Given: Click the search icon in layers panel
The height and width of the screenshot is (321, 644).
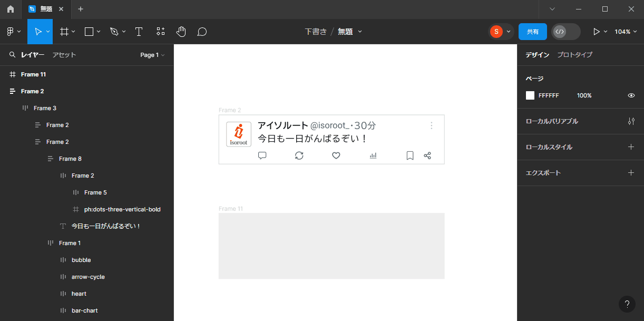Looking at the screenshot, I should [12, 55].
